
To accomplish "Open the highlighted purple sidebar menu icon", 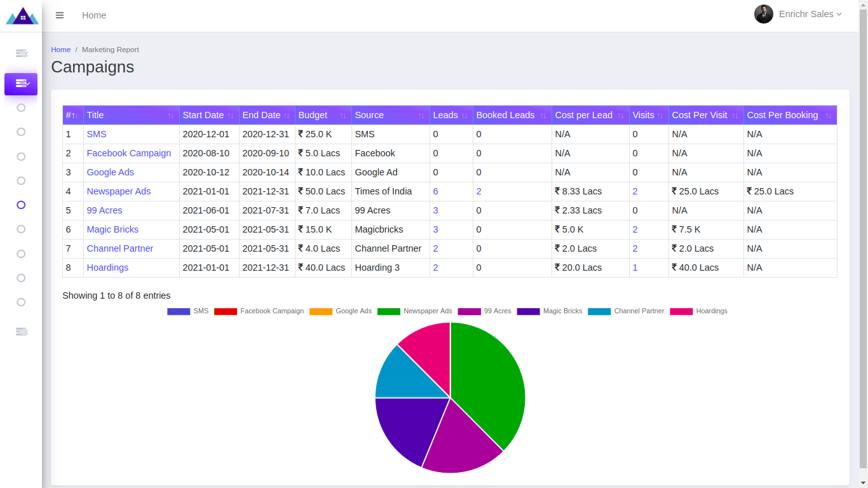I will tap(21, 84).
